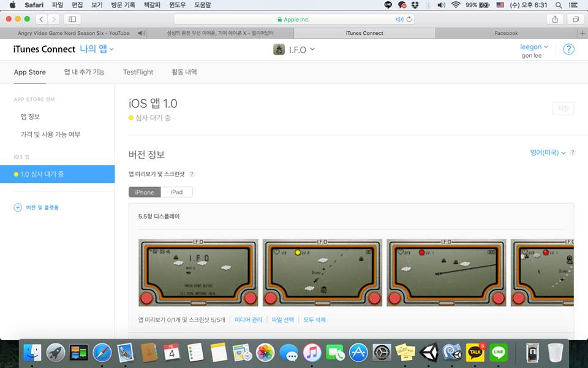Click the screenshot with yellow LV 2 indicator
Viewport: 588px width, 368px height.
[x=322, y=272]
